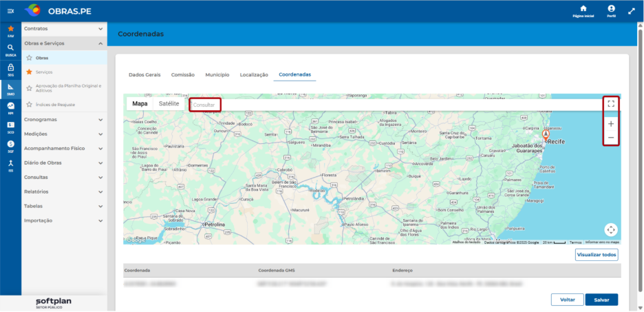The width and height of the screenshot is (644, 312).
Task: Click the Salvar button
Action: point(601,300)
